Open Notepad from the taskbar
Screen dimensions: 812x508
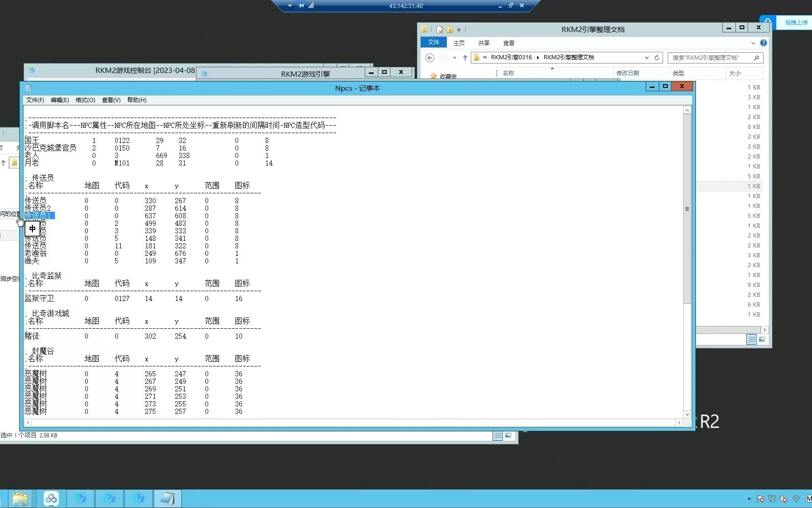(167, 499)
